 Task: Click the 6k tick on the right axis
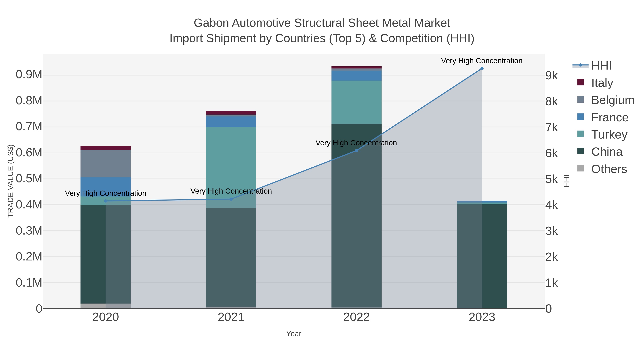click(x=552, y=153)
